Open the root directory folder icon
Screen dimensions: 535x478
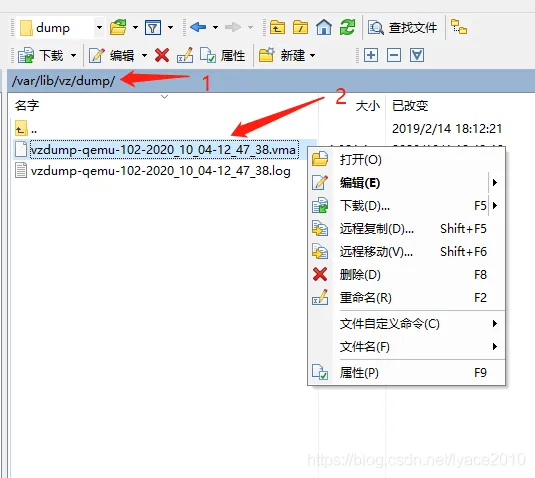300,27
